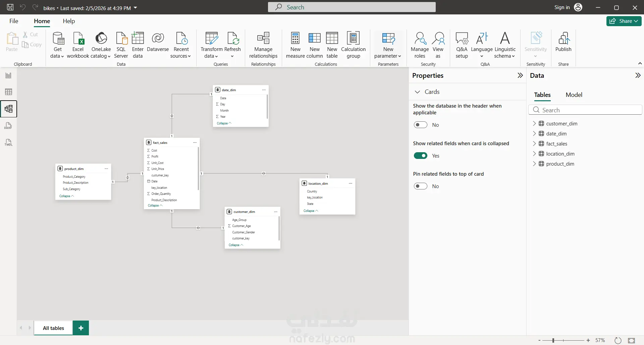Select the Model view icon
The image size is (644, 345).
(x=8, y=109)
